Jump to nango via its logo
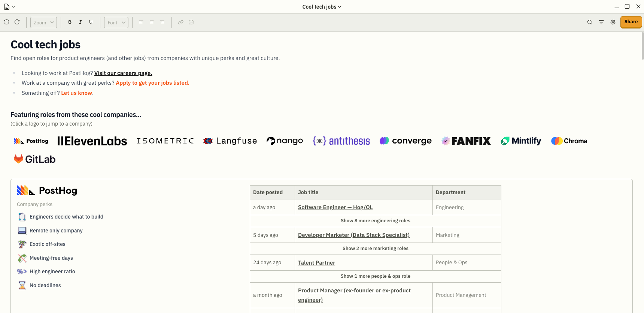The image size is (644, 313). pos(285,141)
